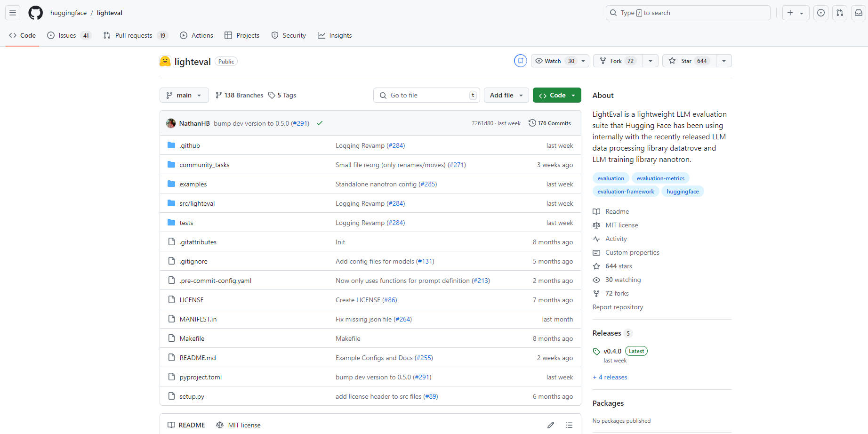Expand the main branch selector dropdown

coord(184,95)
